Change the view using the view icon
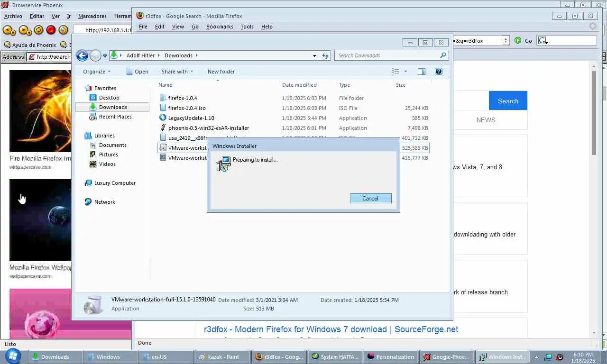 click(x=395, y=72)
